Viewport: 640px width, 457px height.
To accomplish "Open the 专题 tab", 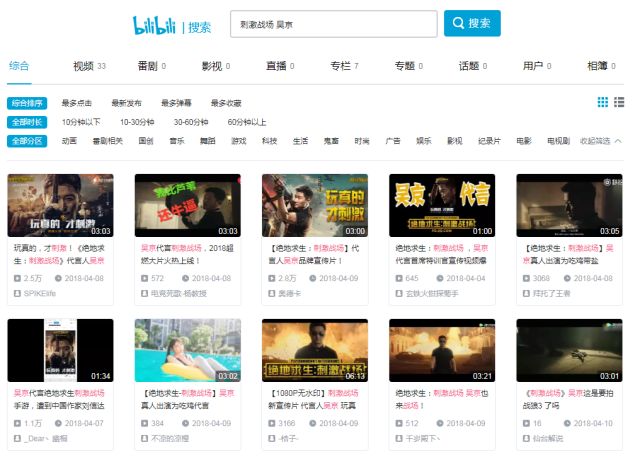I will click(409, 66).
